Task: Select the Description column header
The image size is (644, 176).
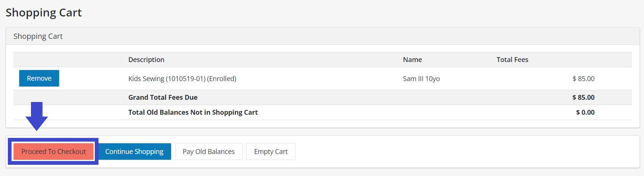Action: tap(146, 60)
